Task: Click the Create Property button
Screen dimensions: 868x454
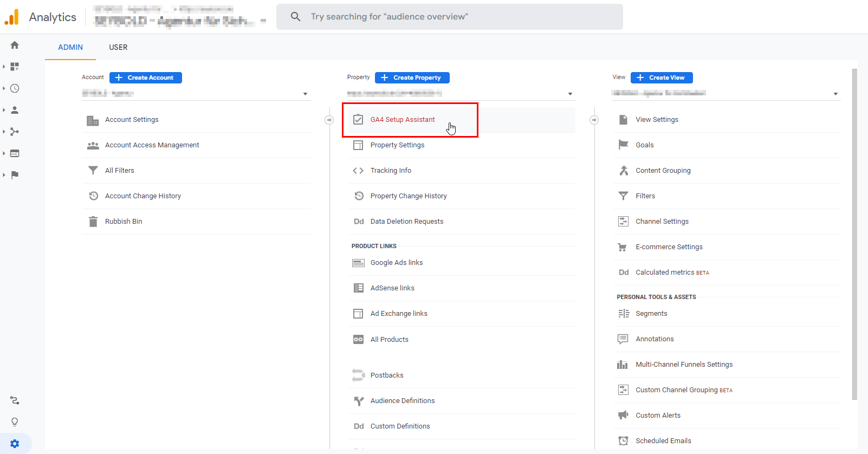Action: point(412,77)
